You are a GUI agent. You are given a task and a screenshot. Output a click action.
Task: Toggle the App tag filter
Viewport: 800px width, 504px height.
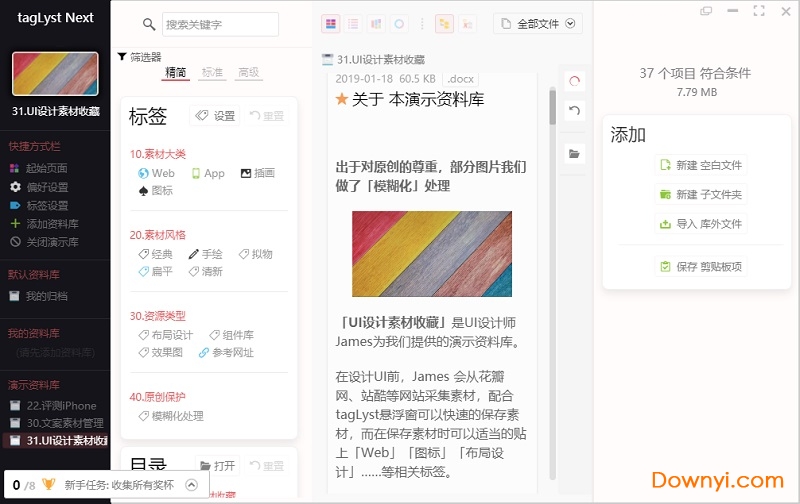click(x=207, y=173)
